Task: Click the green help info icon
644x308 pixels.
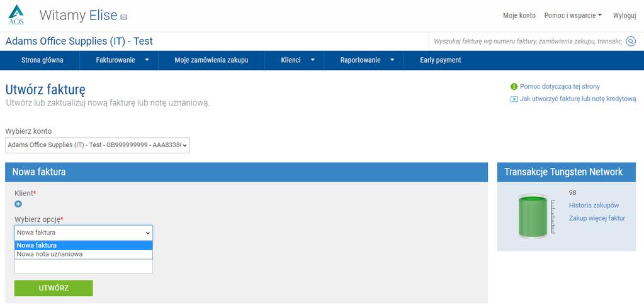Action: coord(514,87)
